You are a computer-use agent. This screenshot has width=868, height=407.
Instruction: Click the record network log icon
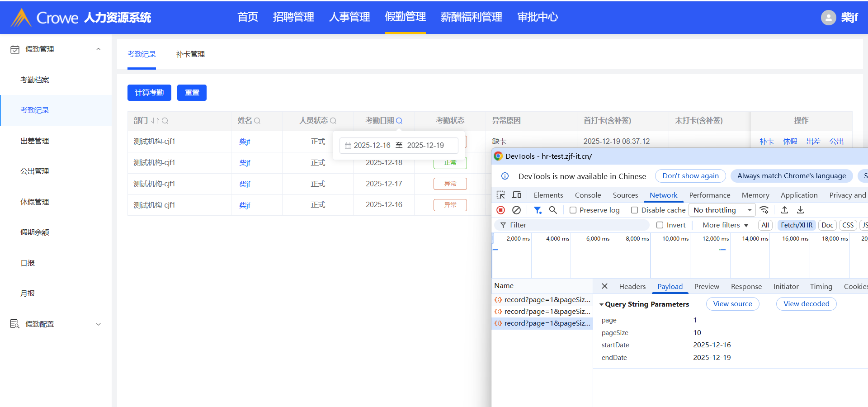[500, 210]
